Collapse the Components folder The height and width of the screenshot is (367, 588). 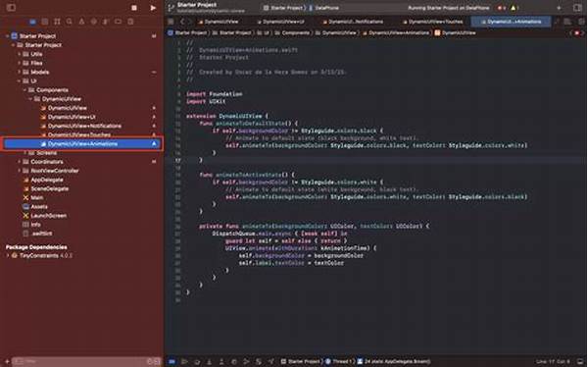(25, 90)
